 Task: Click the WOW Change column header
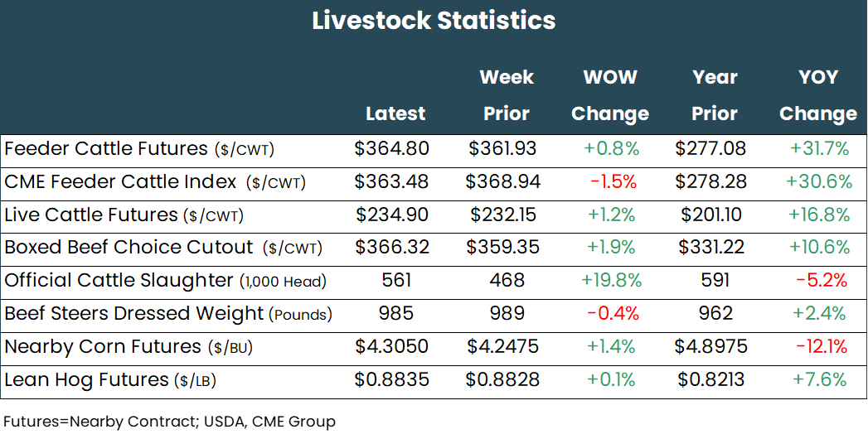[x=610, y=95]
